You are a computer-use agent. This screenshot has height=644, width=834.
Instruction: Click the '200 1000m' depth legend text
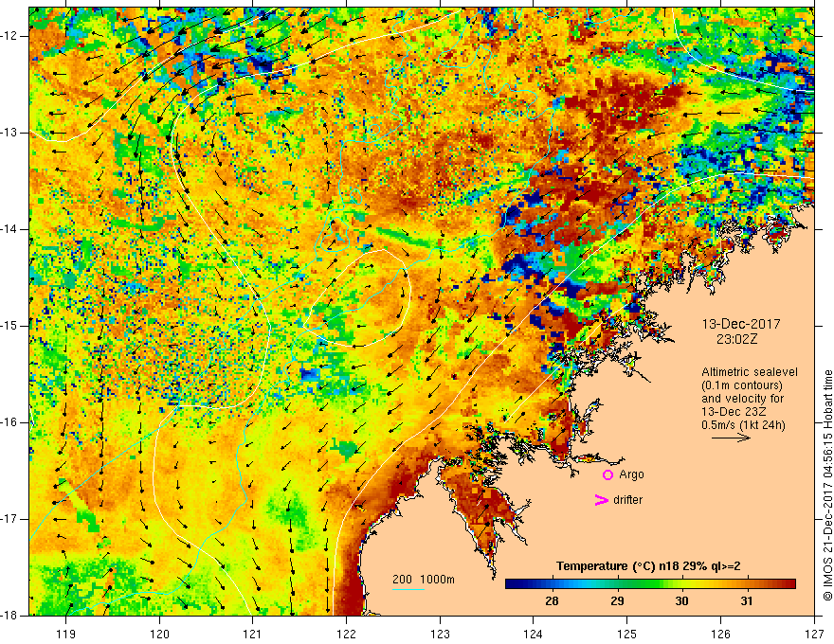424,580
